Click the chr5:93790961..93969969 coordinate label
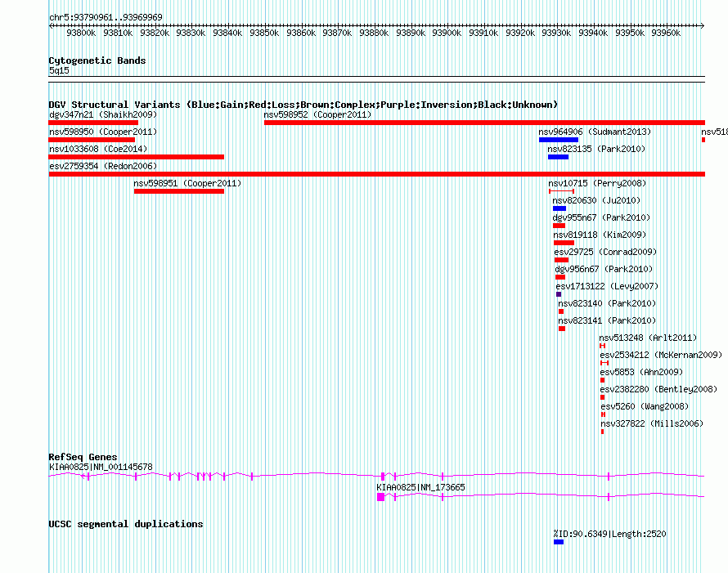The image size is (728, 573). [106, 17]
